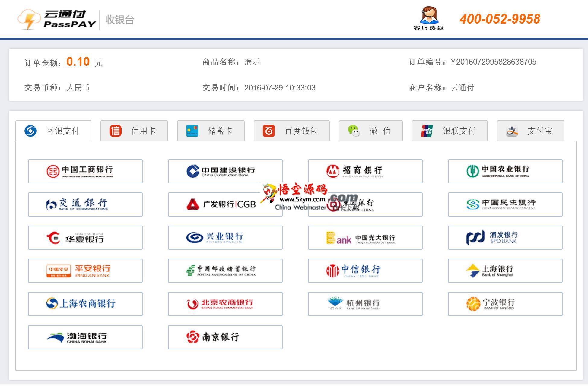Choose 中国工商银行 (ICBC) bank option

[85, 171]
